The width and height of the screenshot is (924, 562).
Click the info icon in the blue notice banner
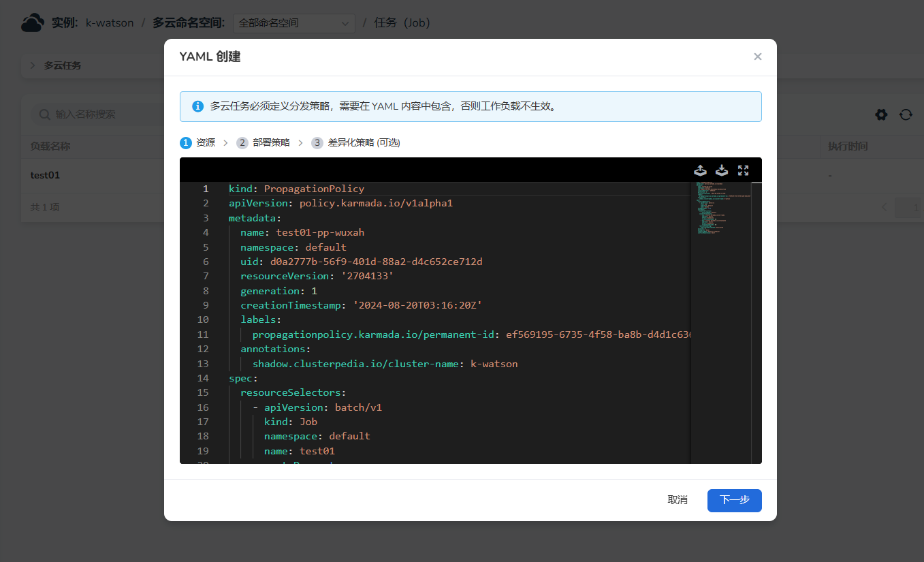(197, 106)
